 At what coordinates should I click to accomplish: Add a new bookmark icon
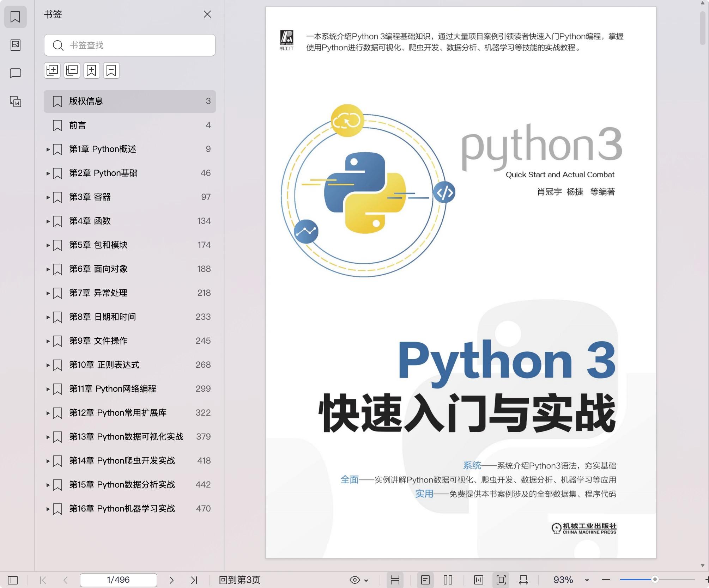[92, 71]
